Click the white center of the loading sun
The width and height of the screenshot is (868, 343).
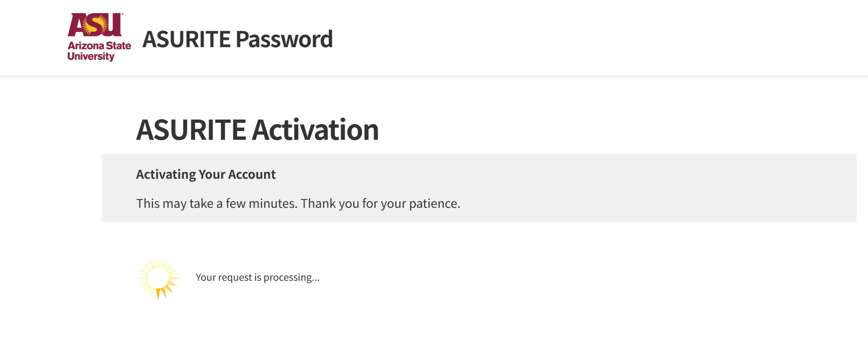158,277
